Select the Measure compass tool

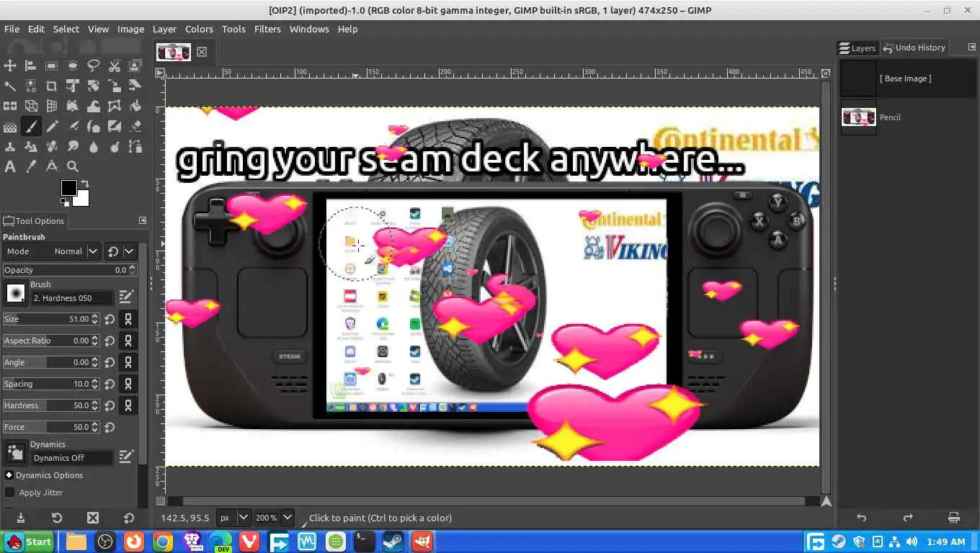52,166
